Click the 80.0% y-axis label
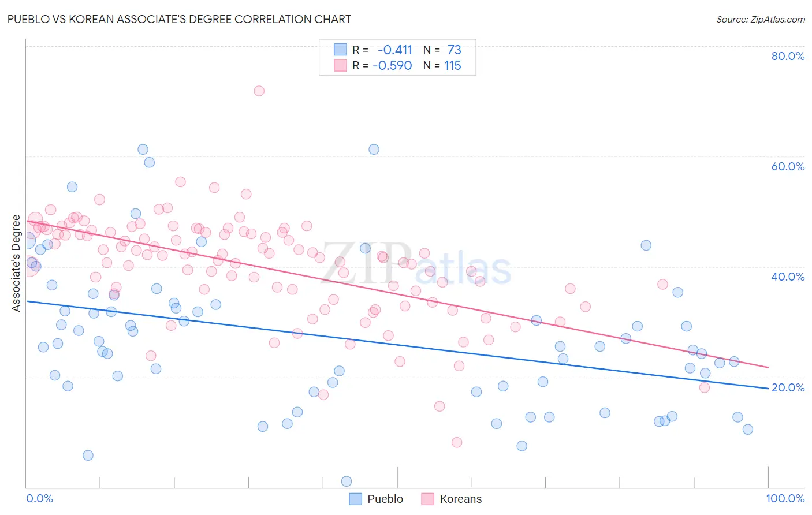This screenshot has height=515, width=812. (x=788, y=56)
